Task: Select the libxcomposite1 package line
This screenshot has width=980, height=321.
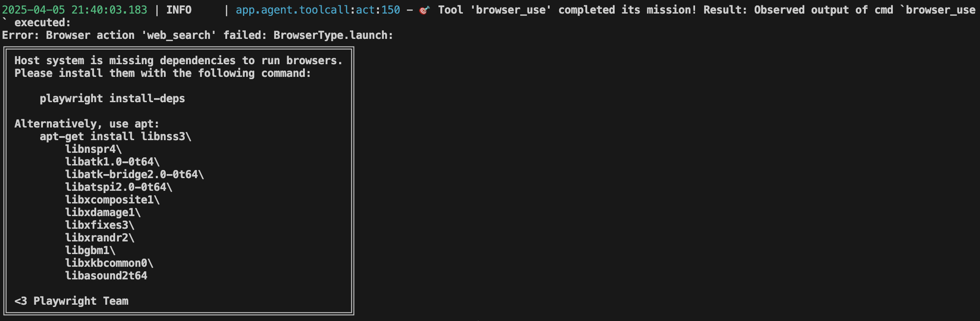Action: click(x=112, y=200)
